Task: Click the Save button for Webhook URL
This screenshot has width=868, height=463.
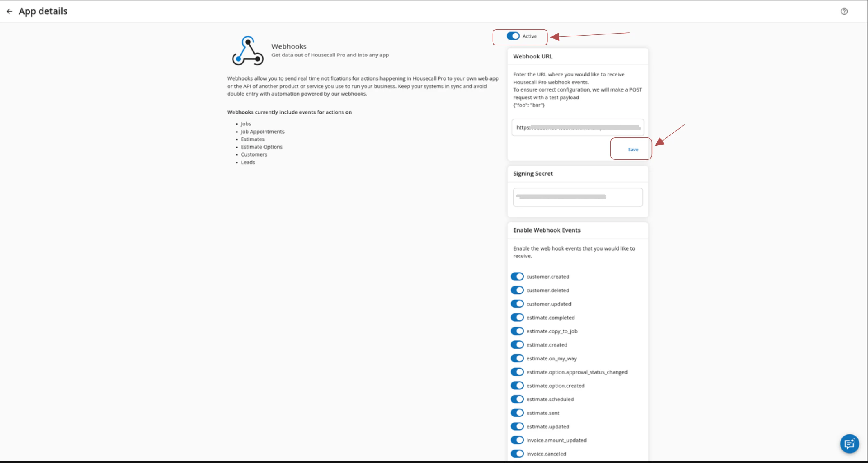Action: click(632, 150)
